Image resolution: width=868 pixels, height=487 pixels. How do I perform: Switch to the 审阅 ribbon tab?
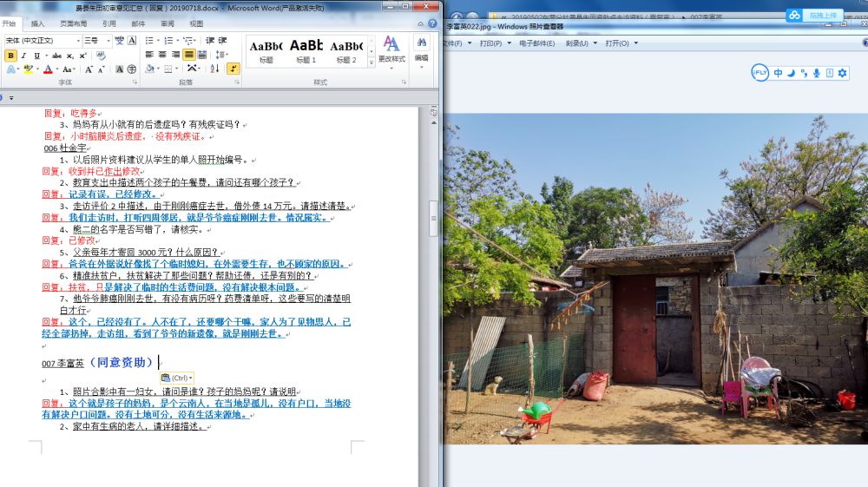tap(168, 23)
